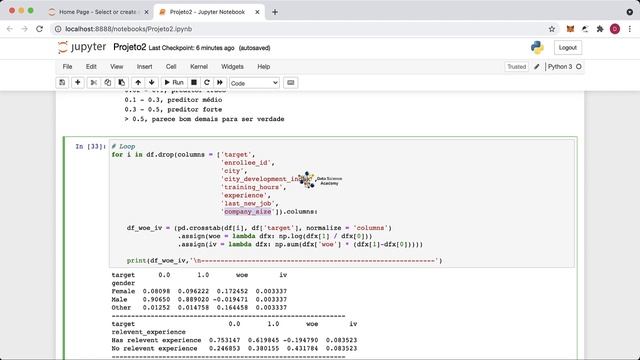This screenshot has height=360, width=640.
Task: Save notebook with the floppy disk icon
Action: (x=62, y=82)
